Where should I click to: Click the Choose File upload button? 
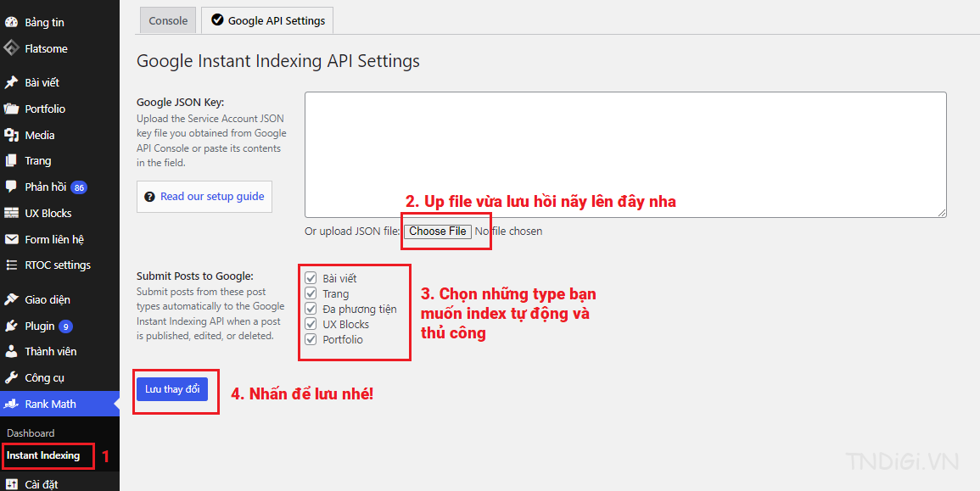click(x=438, y=232)
